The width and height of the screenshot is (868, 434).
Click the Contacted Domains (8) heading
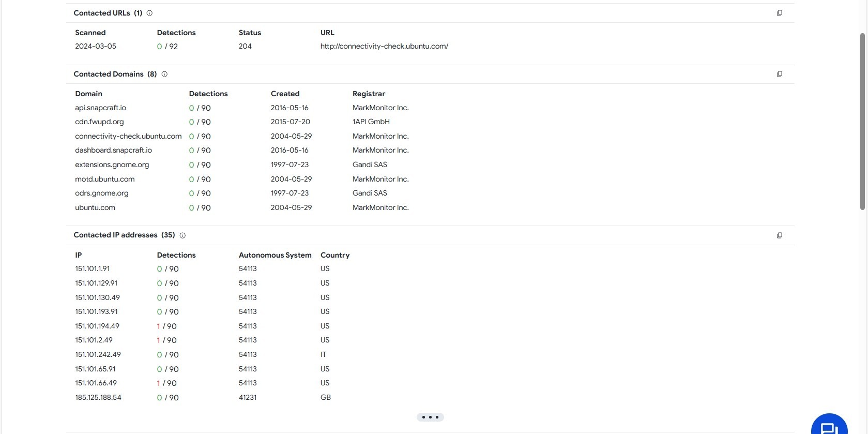coord(115,74)
